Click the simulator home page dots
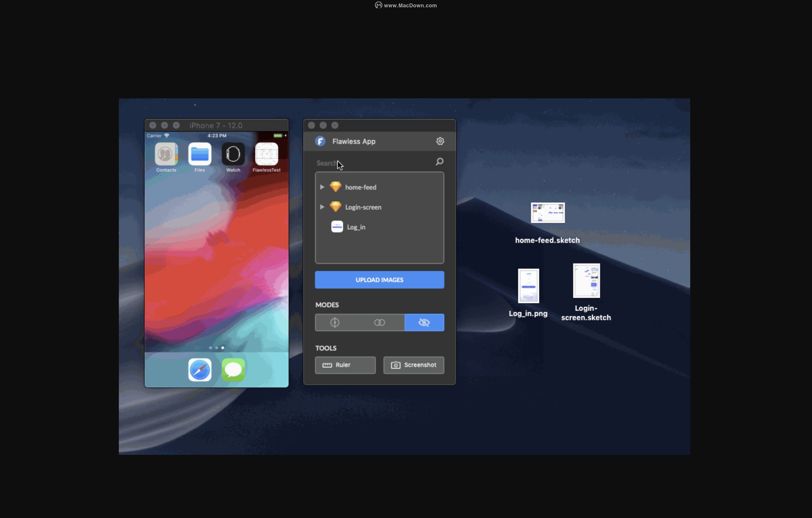 click(x=216, y=348)
